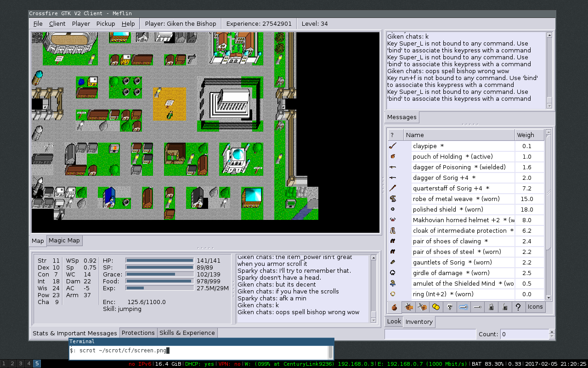Select the Inventory tab

419,322
